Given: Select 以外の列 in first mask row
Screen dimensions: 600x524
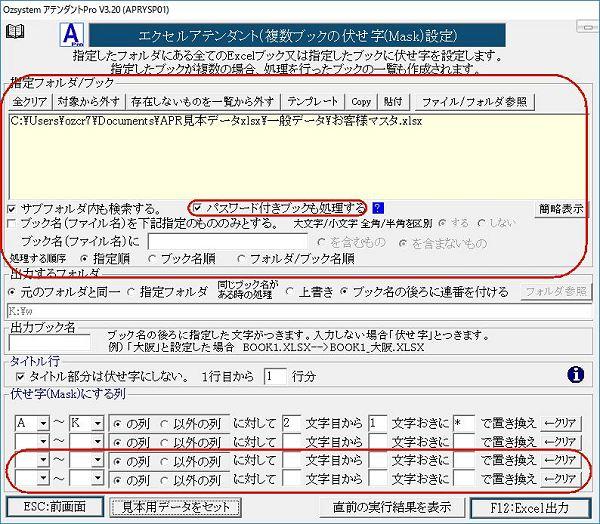Looking at the screenshot, I should (x=164, y=424).
